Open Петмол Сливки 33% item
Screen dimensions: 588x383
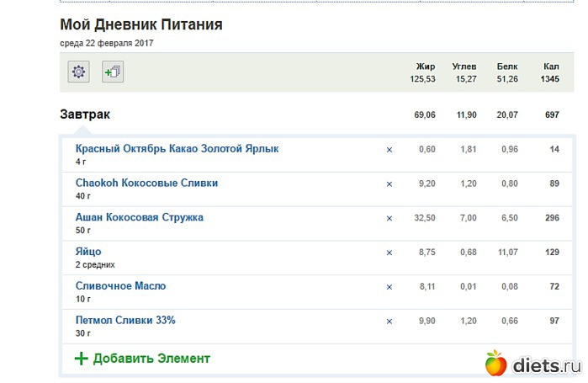[x=125, y=320]
